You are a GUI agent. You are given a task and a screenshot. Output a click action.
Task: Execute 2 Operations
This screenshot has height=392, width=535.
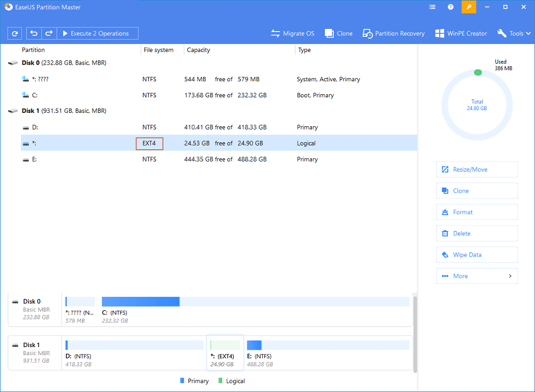(x=97, y=34)
